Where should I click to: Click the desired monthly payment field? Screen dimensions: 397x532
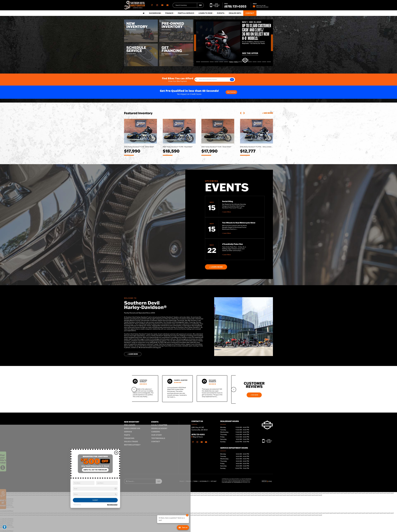[x=213, y=80]
